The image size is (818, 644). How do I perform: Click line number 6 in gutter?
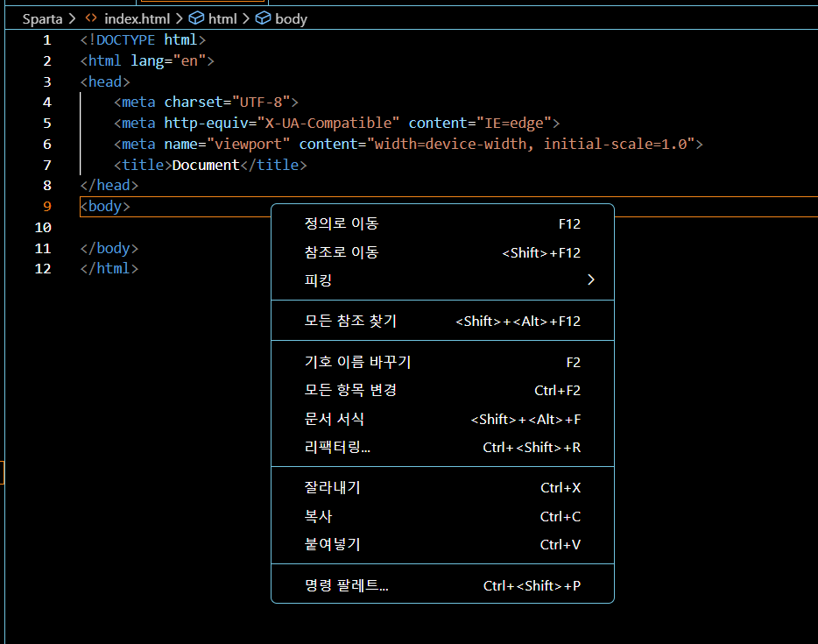coord(47,144)
